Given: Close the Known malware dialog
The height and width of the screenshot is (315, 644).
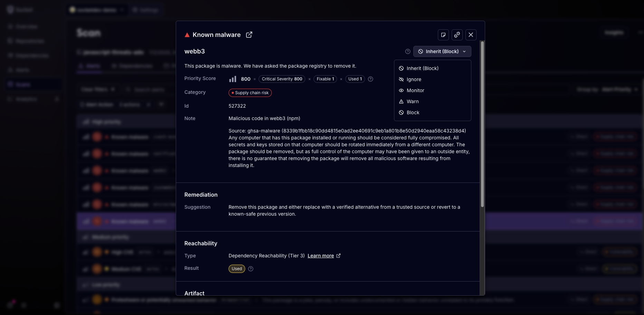Looking at the screenshot, I should click(x=471, y=35).
